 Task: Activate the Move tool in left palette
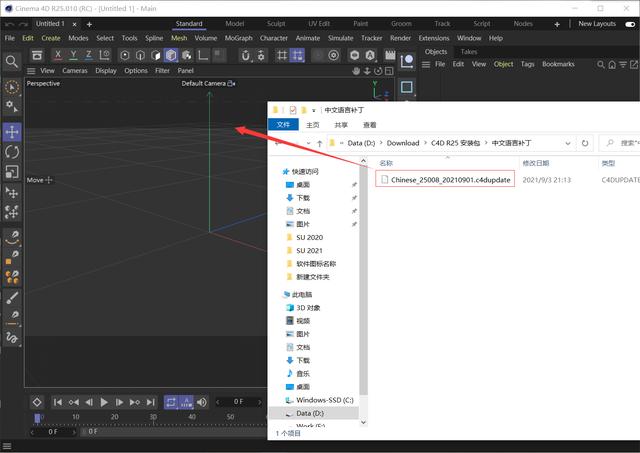pyautogui.click(x=12, y=132)
